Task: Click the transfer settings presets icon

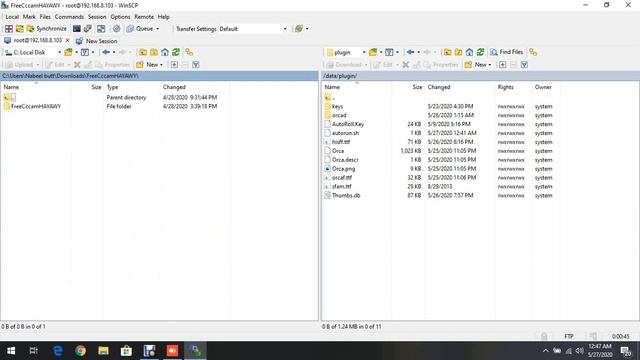Action: [x=299, y=29]
